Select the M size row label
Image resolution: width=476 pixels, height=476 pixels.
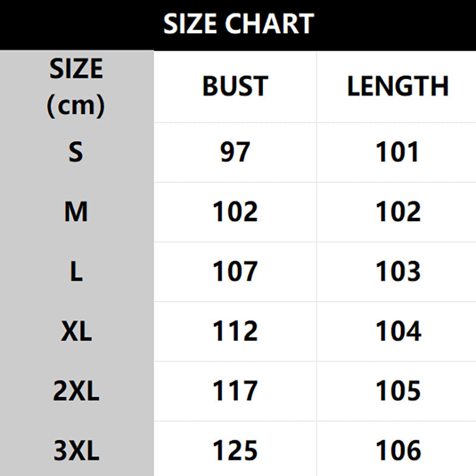click(76, 212)
